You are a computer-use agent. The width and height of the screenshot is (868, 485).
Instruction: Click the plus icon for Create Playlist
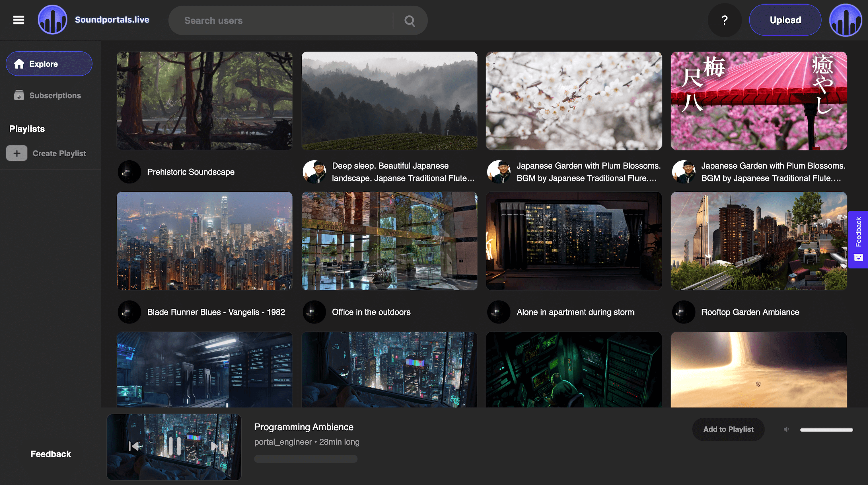click(x=17, y=154)
